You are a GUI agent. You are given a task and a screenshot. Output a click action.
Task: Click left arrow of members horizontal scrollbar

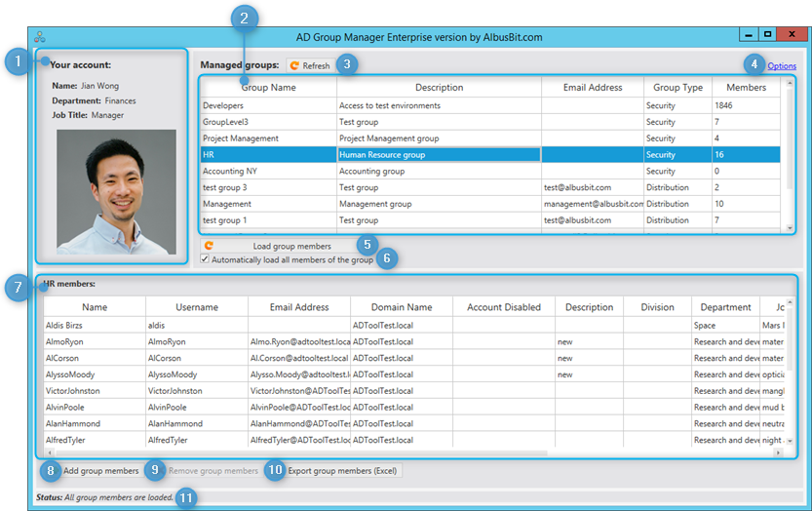[x=49, y=452]
